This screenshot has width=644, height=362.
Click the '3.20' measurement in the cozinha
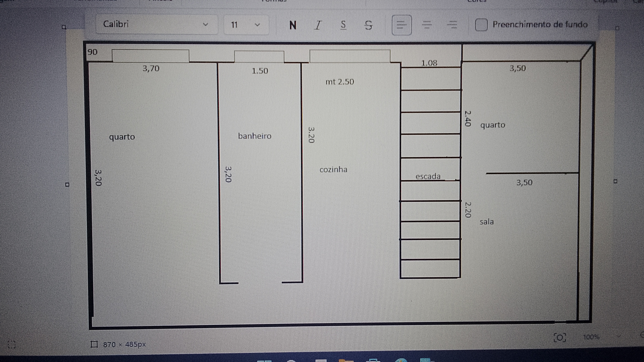coord(311,135)
